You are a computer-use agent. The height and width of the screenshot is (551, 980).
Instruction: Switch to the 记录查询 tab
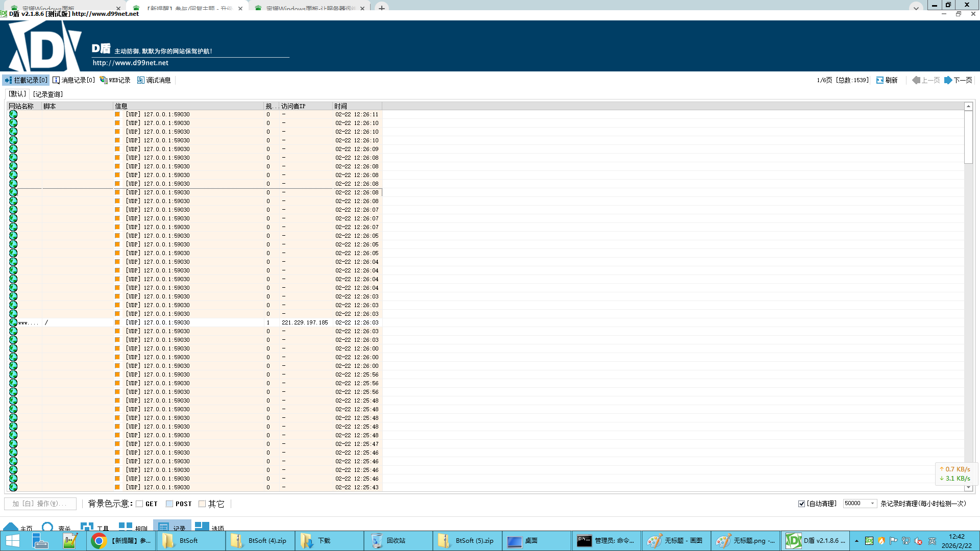[48, 94]
